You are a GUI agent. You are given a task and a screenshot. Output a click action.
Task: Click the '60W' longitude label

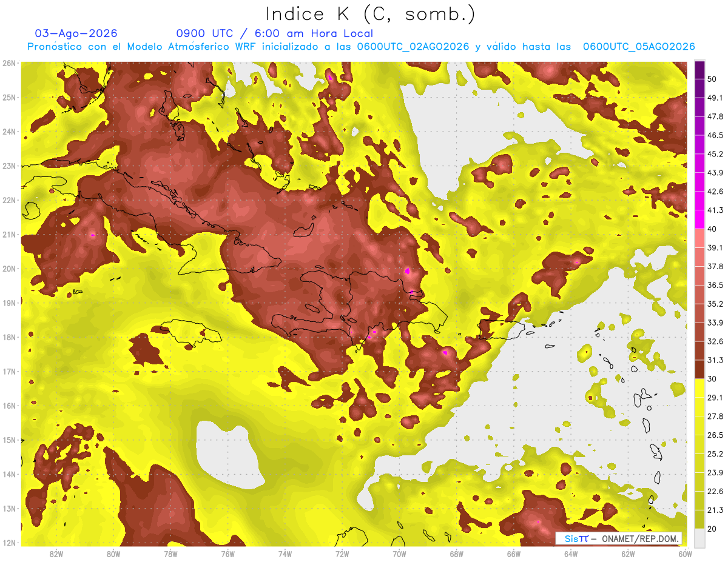coord(685,554)
